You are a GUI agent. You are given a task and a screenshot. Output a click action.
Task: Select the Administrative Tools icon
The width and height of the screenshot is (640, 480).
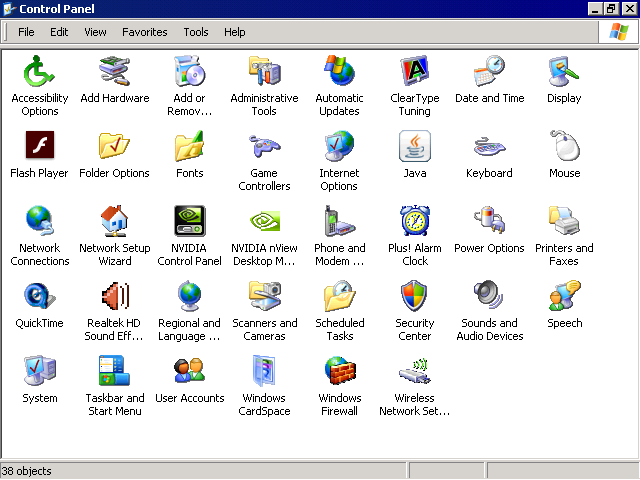[264, 71]
